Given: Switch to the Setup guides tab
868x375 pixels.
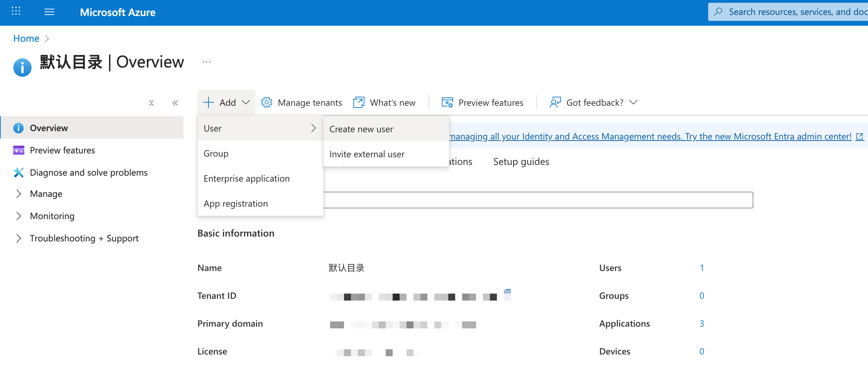Looking at the screenshot, I should point(521,162).
